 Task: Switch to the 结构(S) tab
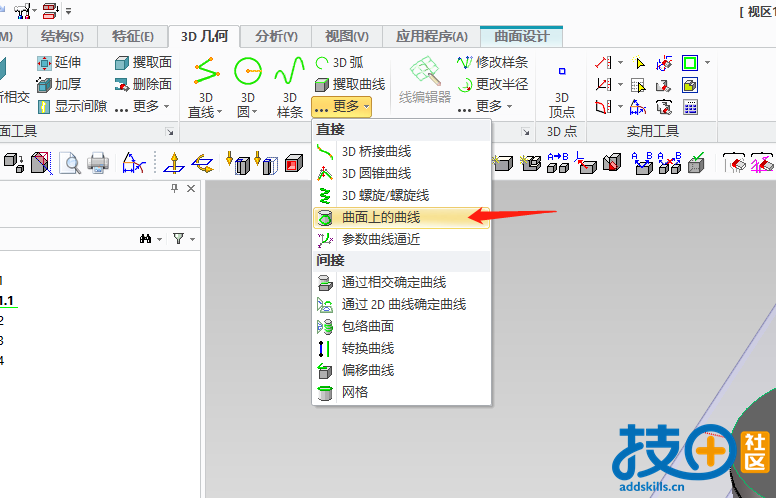(62, 37)
